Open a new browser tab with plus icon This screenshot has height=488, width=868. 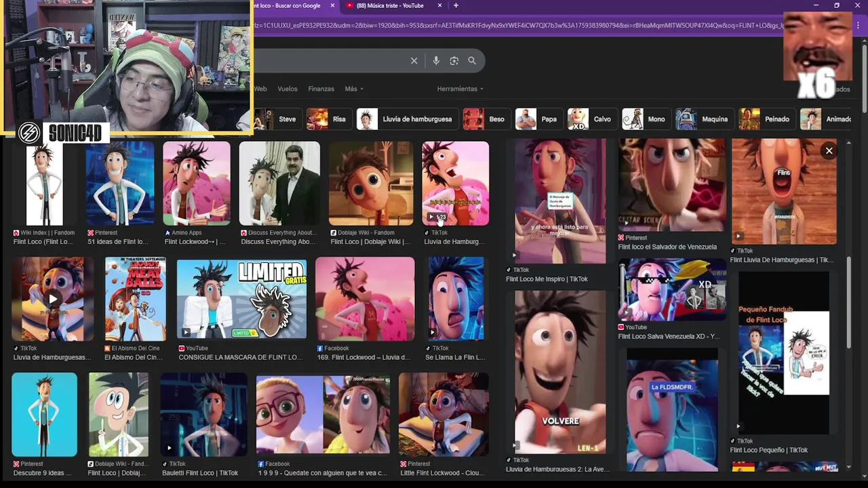456,5
